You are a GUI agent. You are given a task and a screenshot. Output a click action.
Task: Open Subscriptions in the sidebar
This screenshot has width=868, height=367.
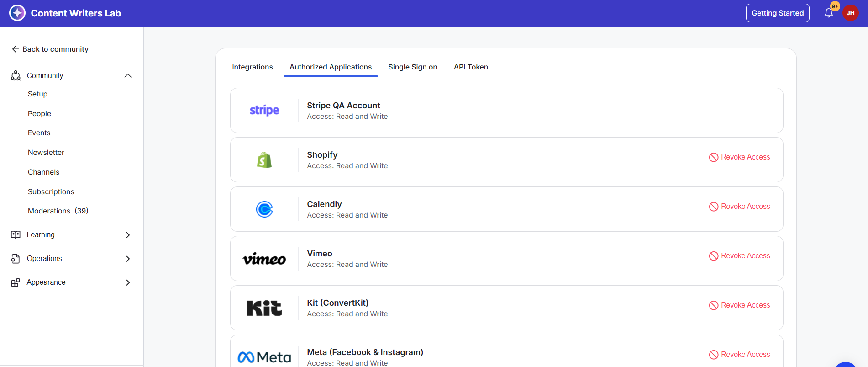pos(51,191)
